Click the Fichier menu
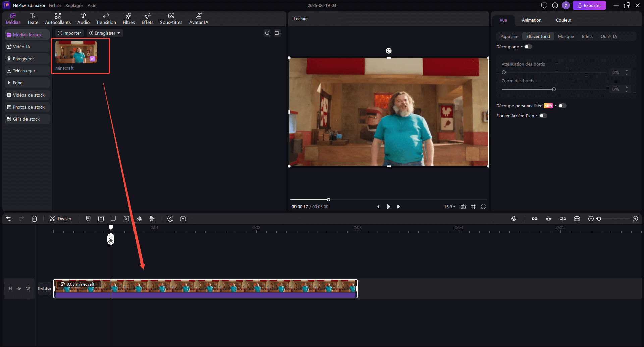644x347 pixels. point(55,5)
